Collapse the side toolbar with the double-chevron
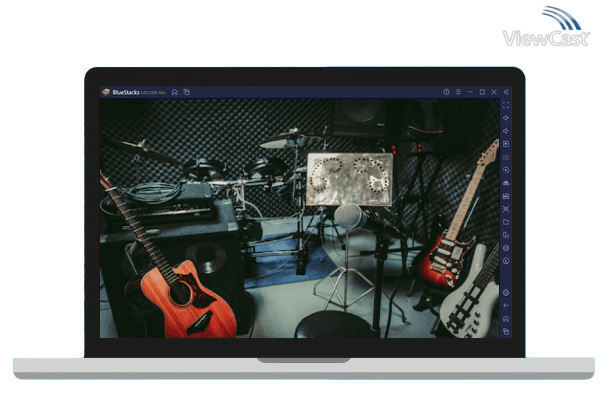The width and height of the screenshot is (602, 414). coord(506,92)
